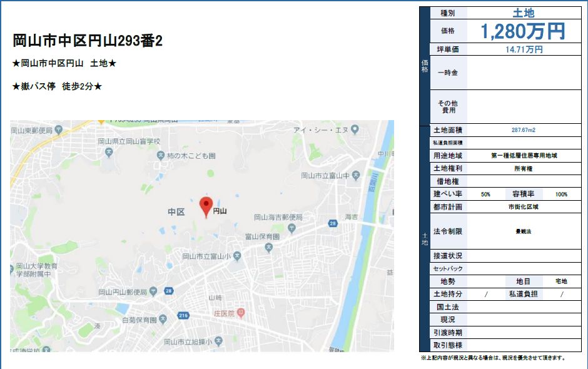The image size is (588, 369).
Task: Click the price 1,280万円
Action: click(x=523, y=31)
